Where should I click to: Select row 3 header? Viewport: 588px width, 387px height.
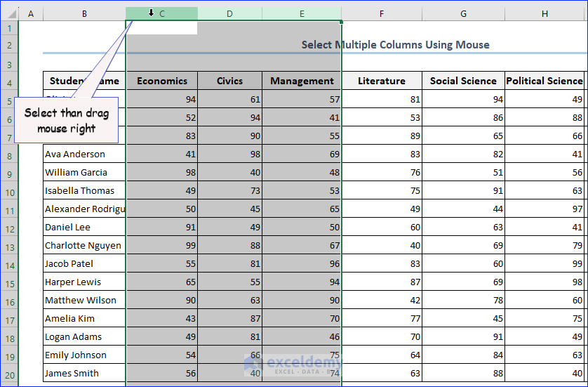click(9, 64)
